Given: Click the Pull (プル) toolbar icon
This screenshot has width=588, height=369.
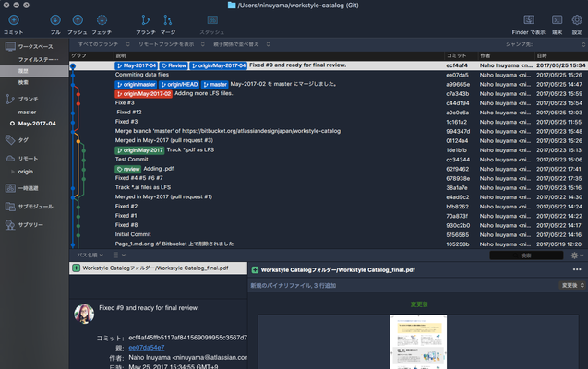Looking at the screenshot, I should click(55, 20).
